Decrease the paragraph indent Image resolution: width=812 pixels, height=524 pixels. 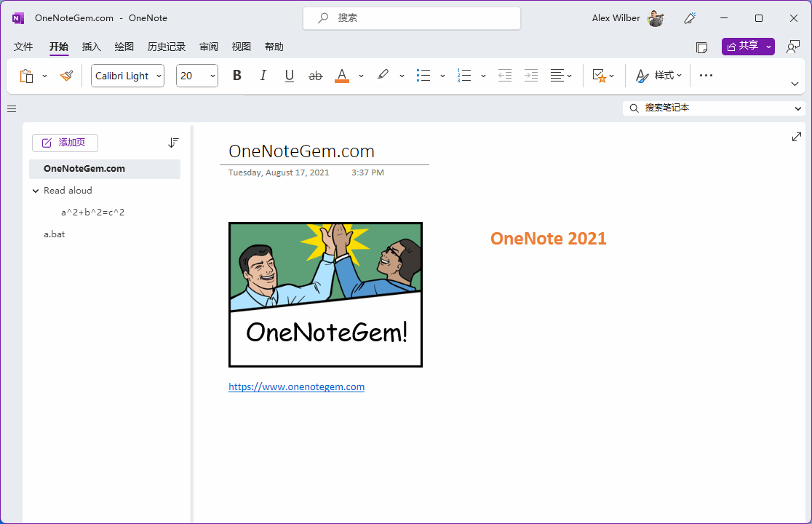tap(504, 76)
